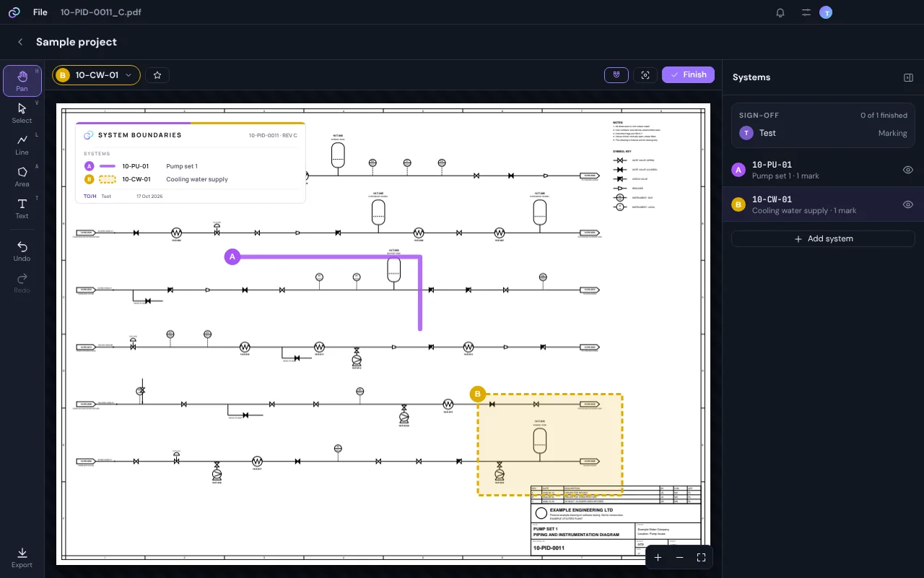Undo the last action
Screen dimensions: 924x578
click(x=22, y=251)
